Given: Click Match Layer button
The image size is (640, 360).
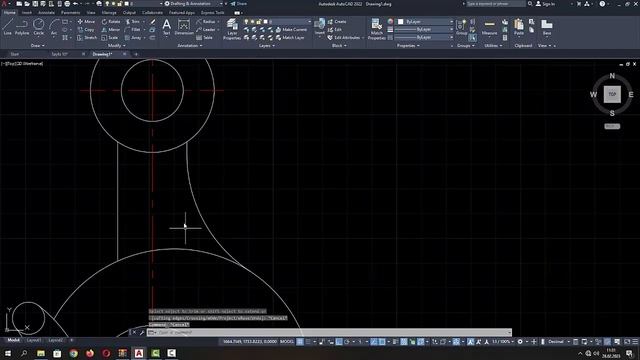Looking at the screenshot, I should click(290, 38).
